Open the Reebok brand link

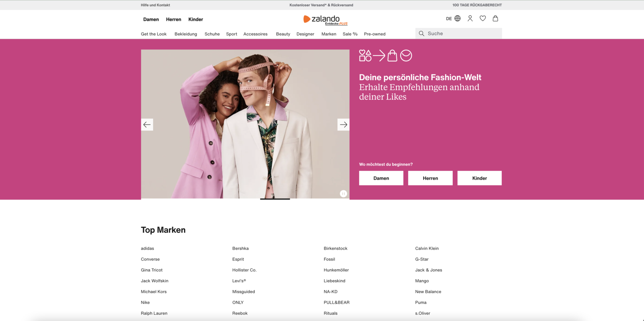pyautogui.click(x=240, y=313)
